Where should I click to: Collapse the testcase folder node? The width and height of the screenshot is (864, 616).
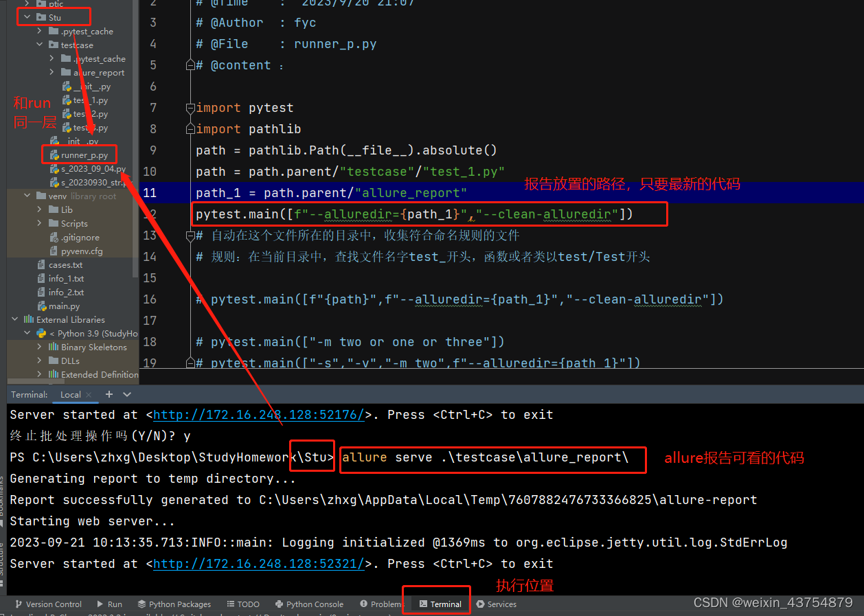pyautogui.click(x=40, y=45)
